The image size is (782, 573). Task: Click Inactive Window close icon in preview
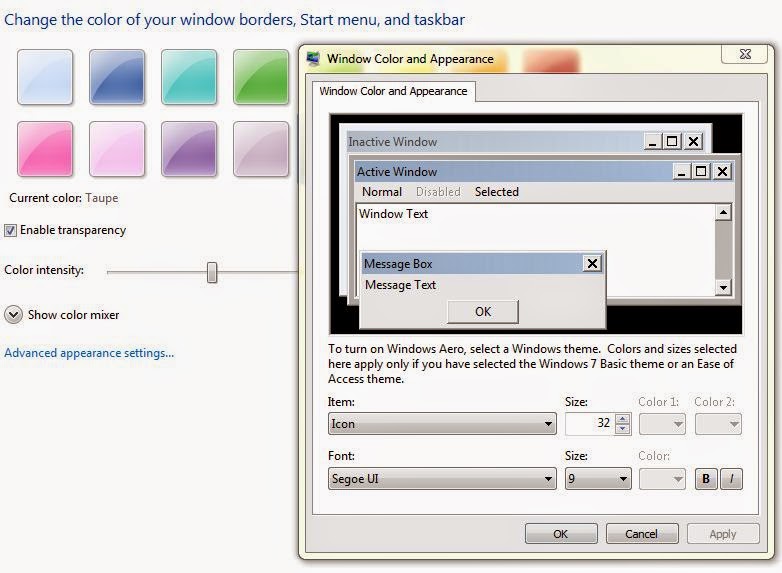click(693, 142)
